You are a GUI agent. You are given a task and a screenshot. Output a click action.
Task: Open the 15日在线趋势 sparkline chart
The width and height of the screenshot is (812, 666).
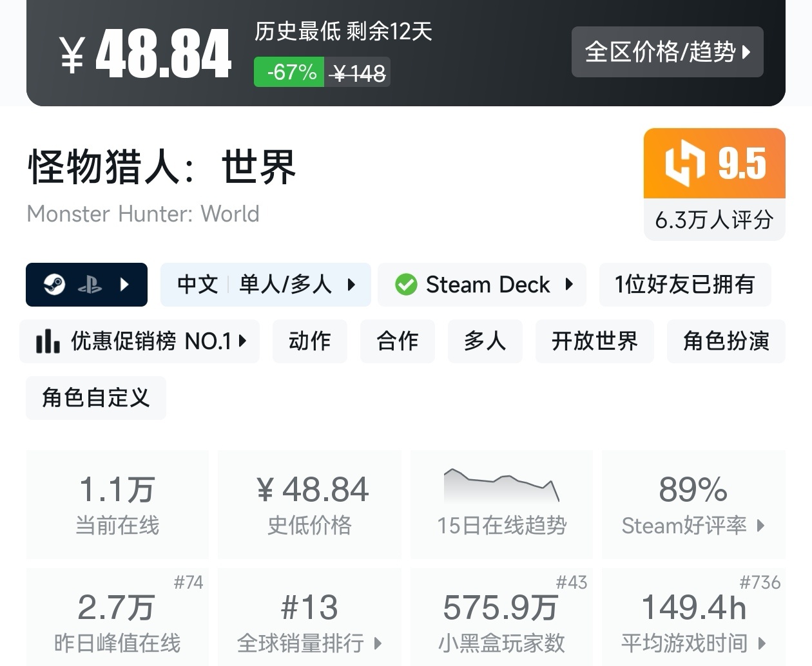[501, 486]
